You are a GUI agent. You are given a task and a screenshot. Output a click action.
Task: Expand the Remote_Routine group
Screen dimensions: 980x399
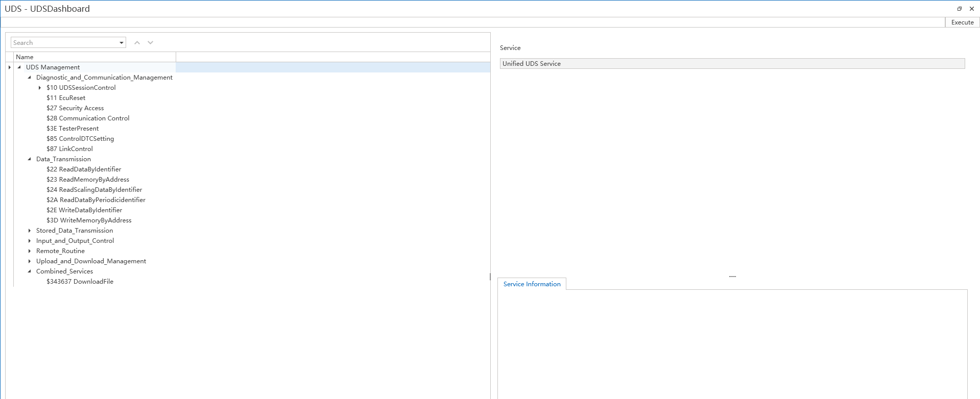click(30, 251)
